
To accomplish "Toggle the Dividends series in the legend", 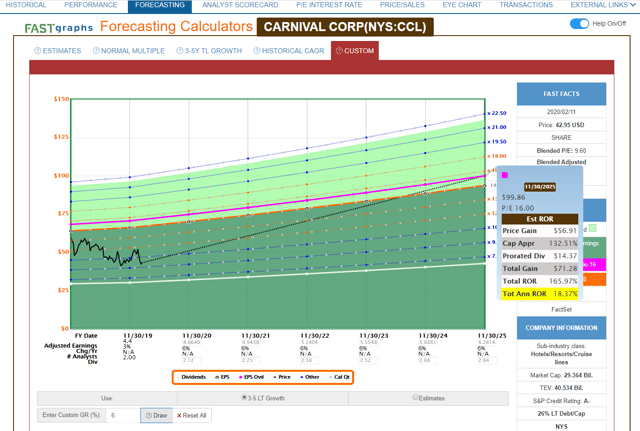I will [x=192, y=377].
